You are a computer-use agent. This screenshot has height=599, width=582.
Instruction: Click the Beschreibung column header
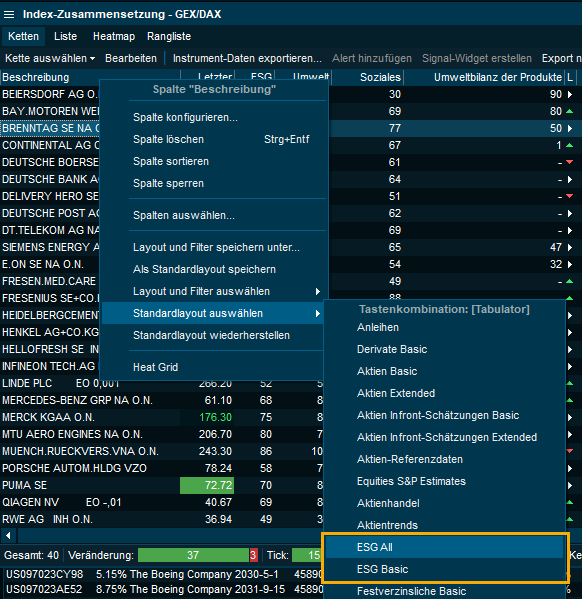(x=90, y=77)
